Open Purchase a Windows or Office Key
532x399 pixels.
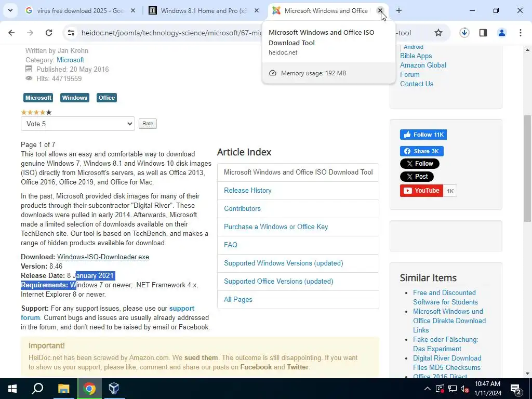[x=276, y=227]
